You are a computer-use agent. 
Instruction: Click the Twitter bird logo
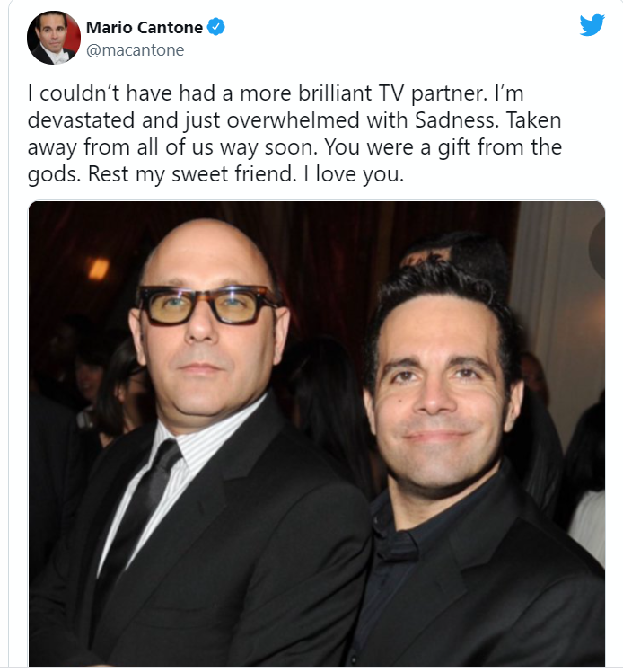click(x=592, y=25)
